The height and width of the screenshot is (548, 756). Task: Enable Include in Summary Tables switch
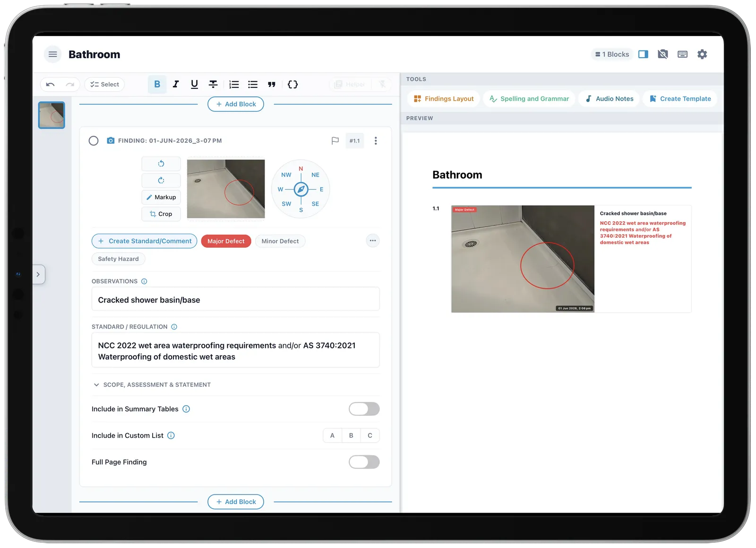point(364,409)
